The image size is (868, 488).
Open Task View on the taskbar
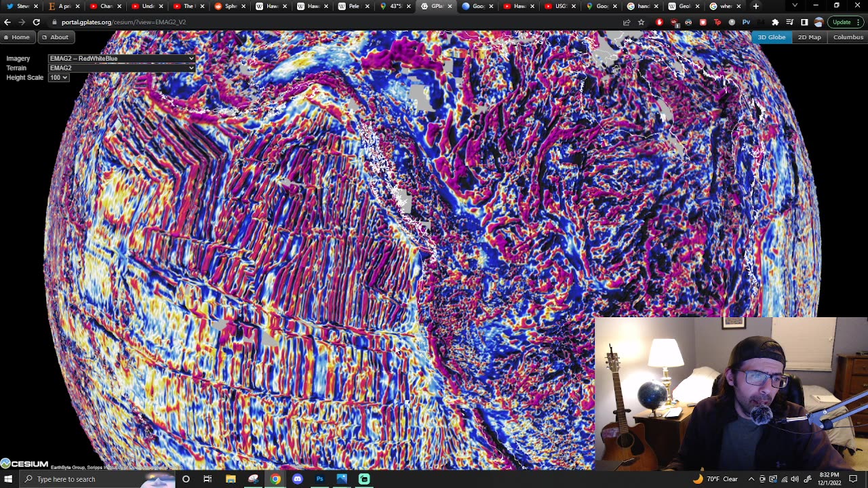(208, 479)
